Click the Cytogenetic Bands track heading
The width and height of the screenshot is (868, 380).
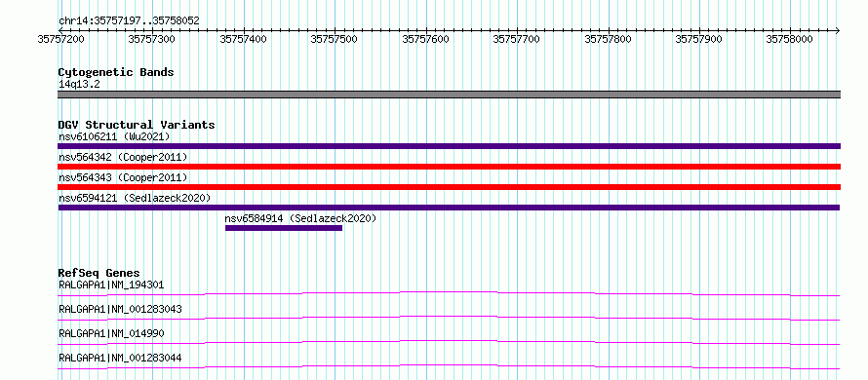pyautogui.click(x=116, y=72)
